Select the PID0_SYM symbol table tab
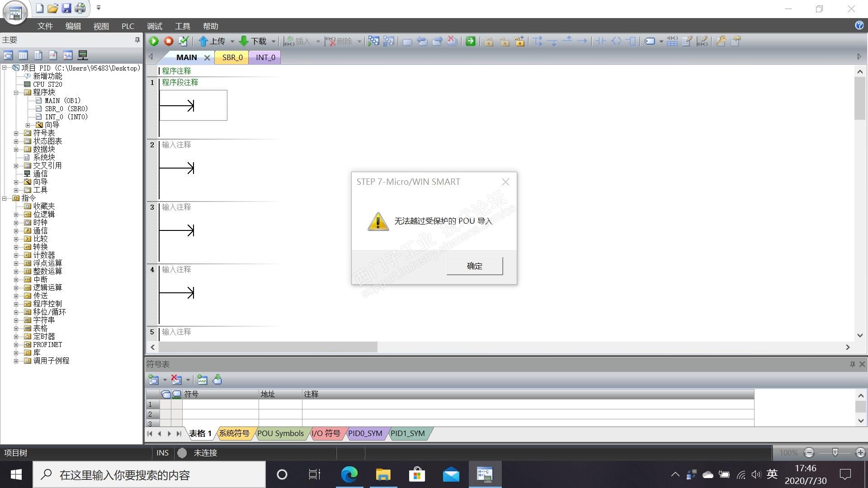Image resolution: width=868 pixels, height=488 pixels. 365,433
